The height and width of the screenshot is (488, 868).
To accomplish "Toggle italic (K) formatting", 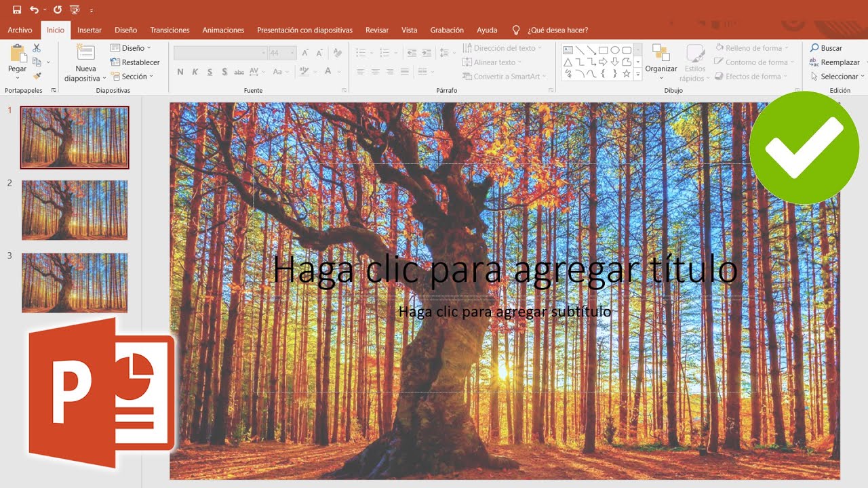I will pyautogui.click(x=195, y=72).
